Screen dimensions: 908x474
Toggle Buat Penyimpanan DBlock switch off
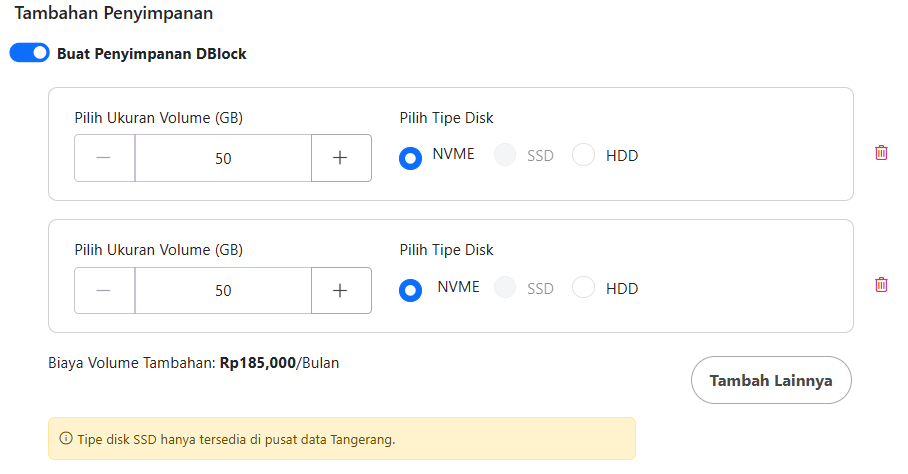(x=29, y=53)
